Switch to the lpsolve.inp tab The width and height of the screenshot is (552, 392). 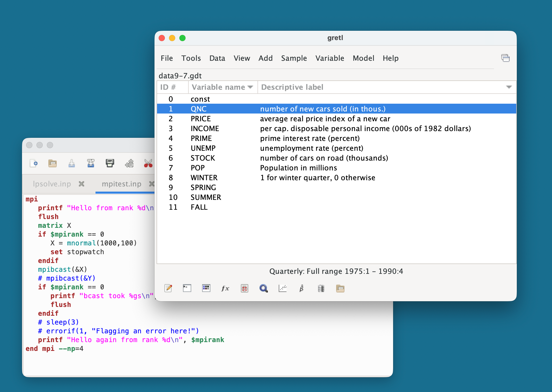tap(52, 184)
